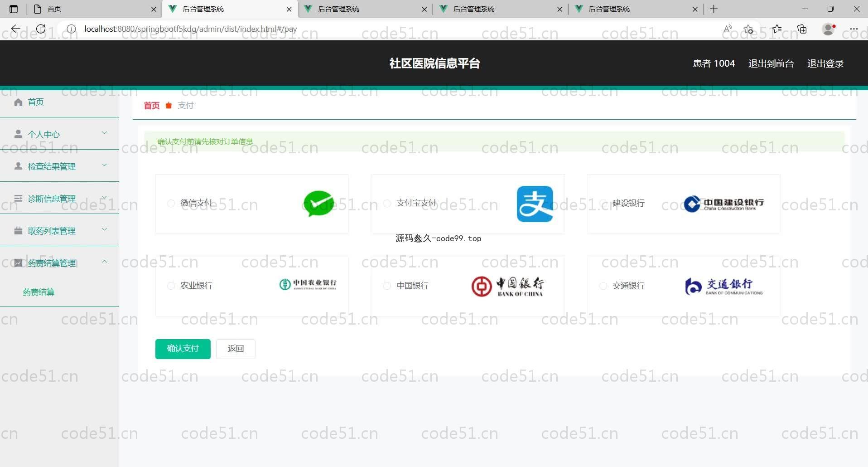Click the 首页 breadcrumb link
The height and width of the screenshot is (467, 868).
(152, 106)
